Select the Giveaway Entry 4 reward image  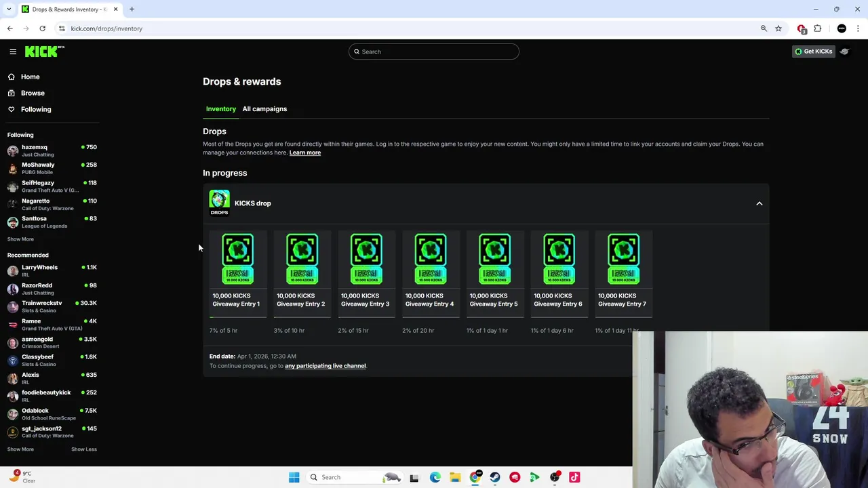[x=431, y=259]
